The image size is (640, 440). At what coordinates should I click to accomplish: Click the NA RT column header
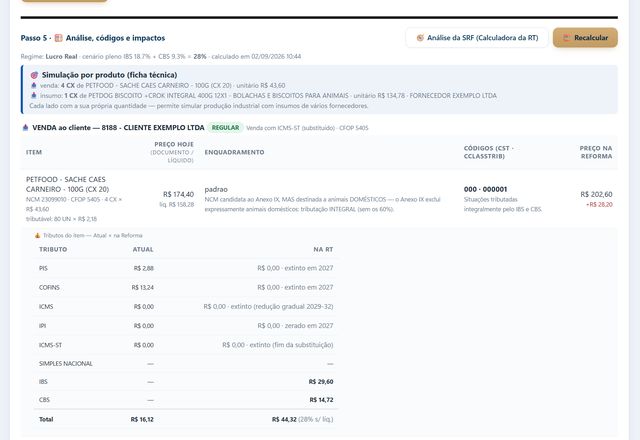(x=323, y=249)
